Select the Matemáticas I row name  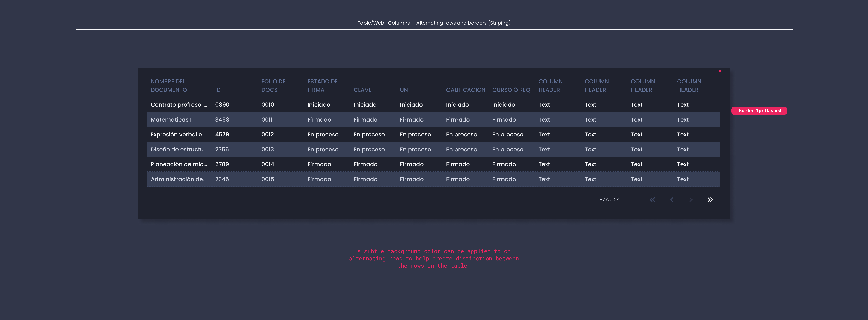click(171, 120)
